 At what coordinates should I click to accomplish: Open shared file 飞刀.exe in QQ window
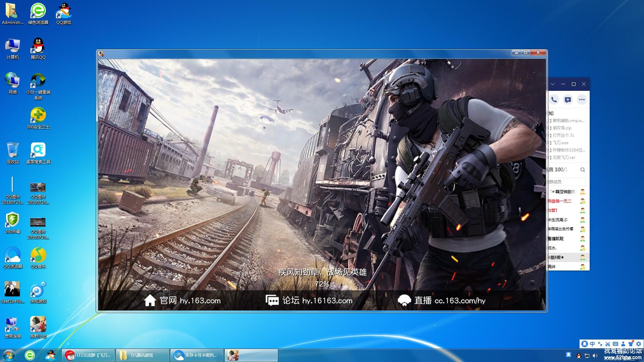click(x=560, y=143)
